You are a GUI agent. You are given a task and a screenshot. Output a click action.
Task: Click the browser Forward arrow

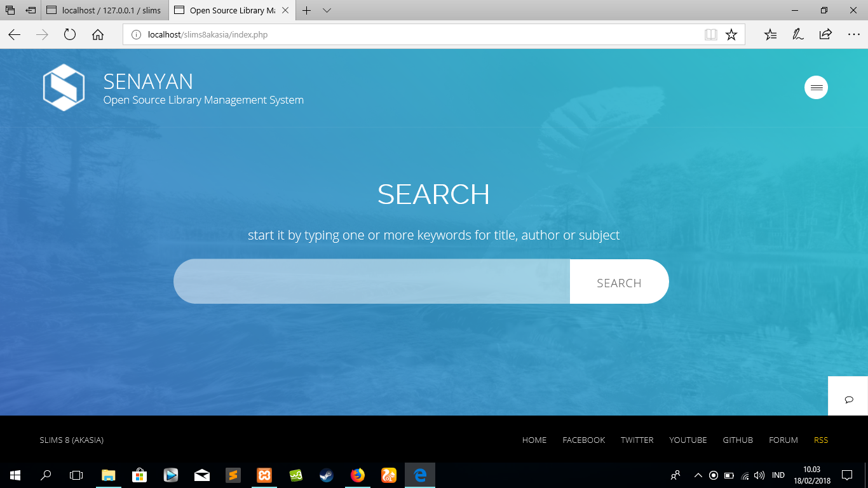pyautogui.click(x=42, y=35)
